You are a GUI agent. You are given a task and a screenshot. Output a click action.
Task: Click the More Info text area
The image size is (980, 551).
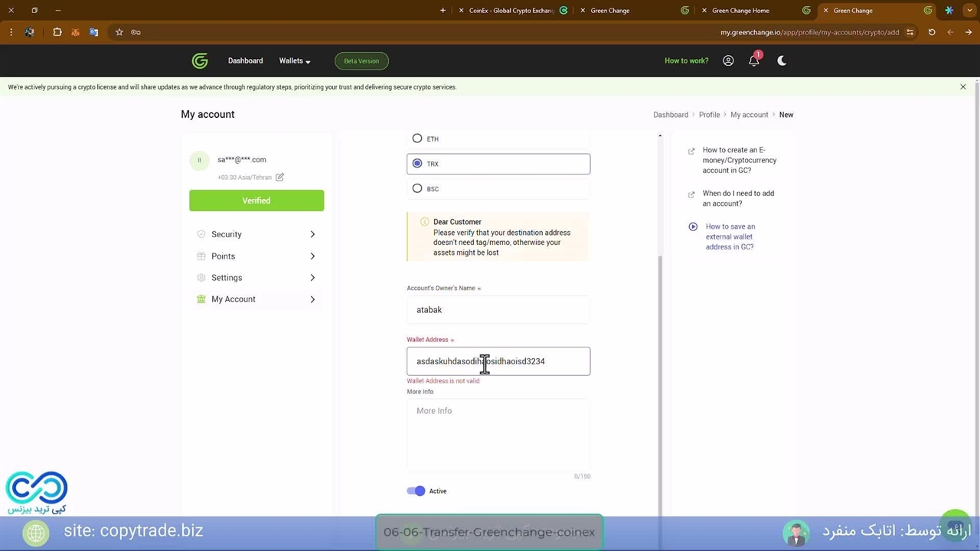[498, 435]
